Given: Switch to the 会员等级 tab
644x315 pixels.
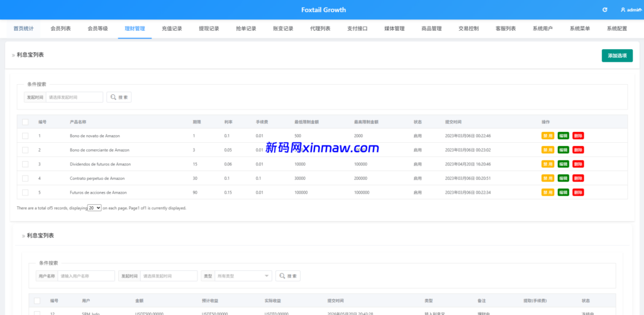Looking at the screenshot, I should click(x=97, y=29).
